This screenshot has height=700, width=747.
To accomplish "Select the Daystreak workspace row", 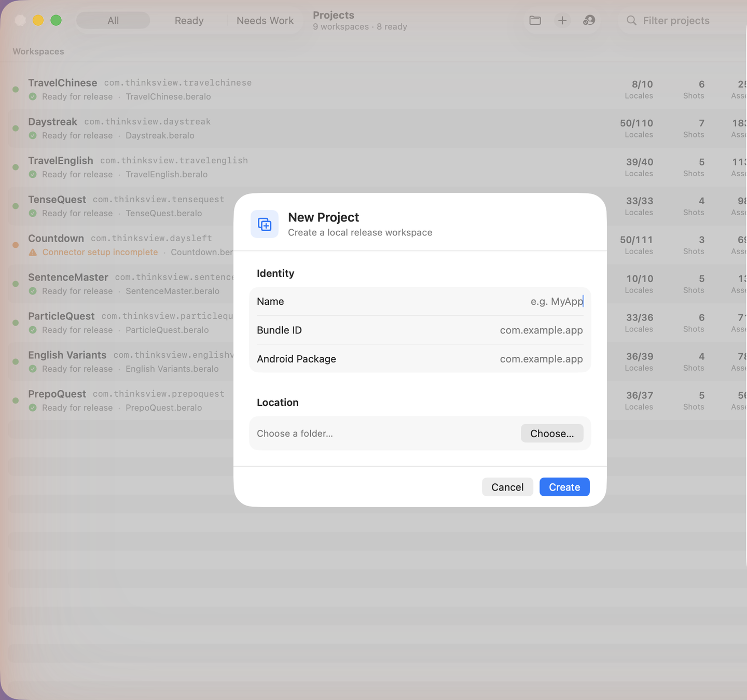I will coord(377,128).
